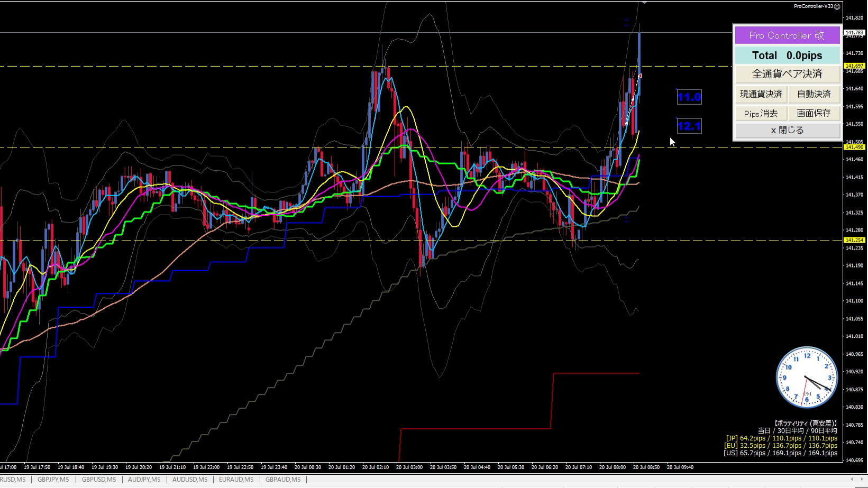Click the 141.820 price axis label

[x=854, y=18]
